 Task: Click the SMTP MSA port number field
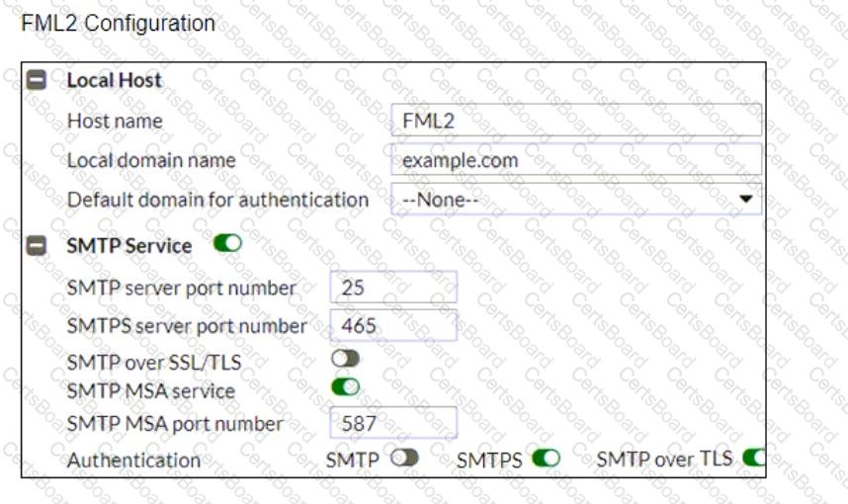(x=393, y=423)
